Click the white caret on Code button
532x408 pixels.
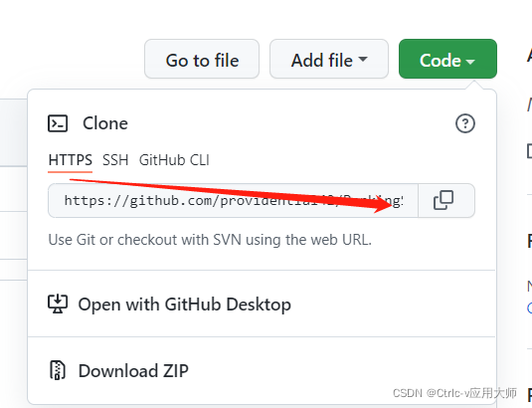(470, 62)
